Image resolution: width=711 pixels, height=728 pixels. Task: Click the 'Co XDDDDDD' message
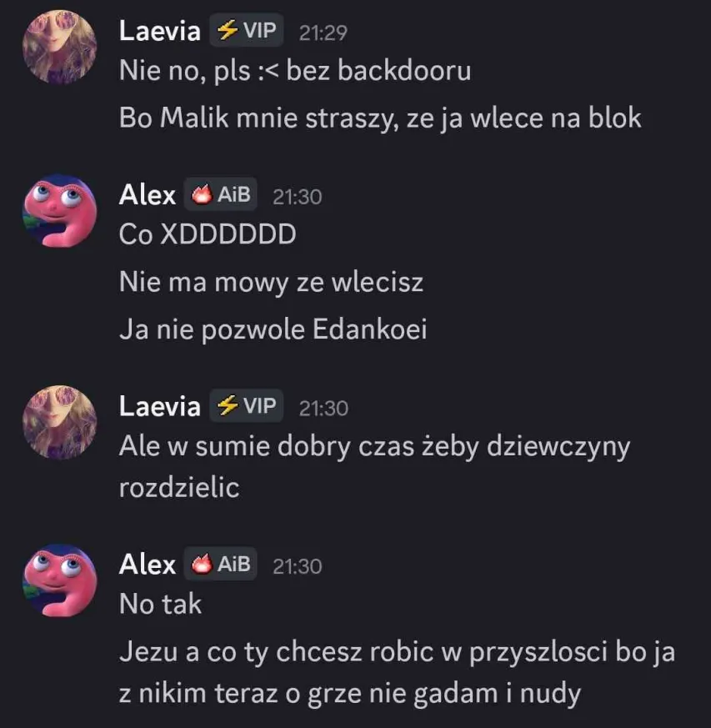(x=208, y=233)
